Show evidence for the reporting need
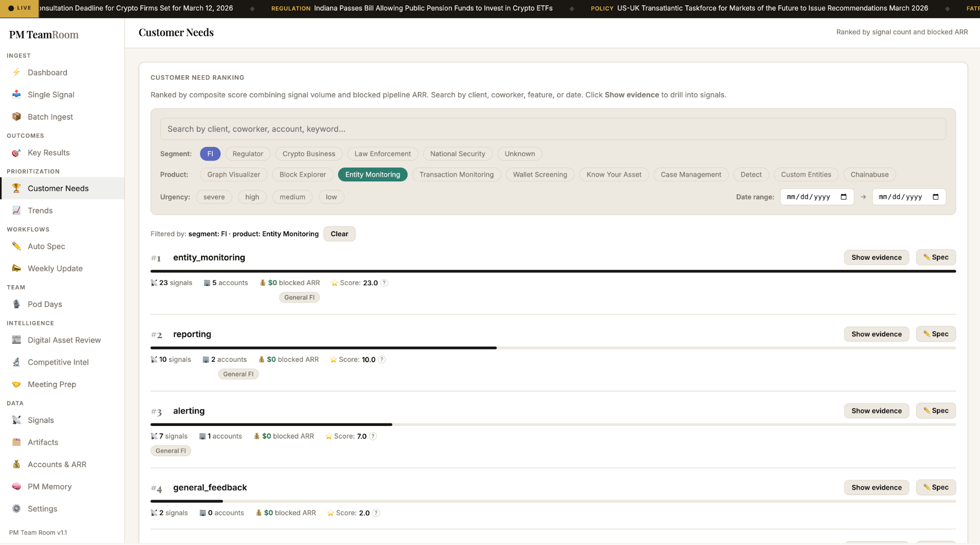 tap(876, 334)
